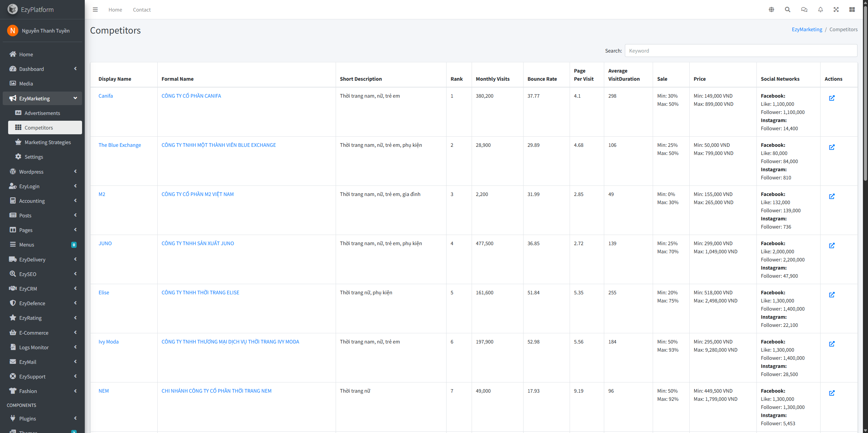Open the Ivy Moda display name link
This screenshot has height=433, width=868.
coord(108,342)
